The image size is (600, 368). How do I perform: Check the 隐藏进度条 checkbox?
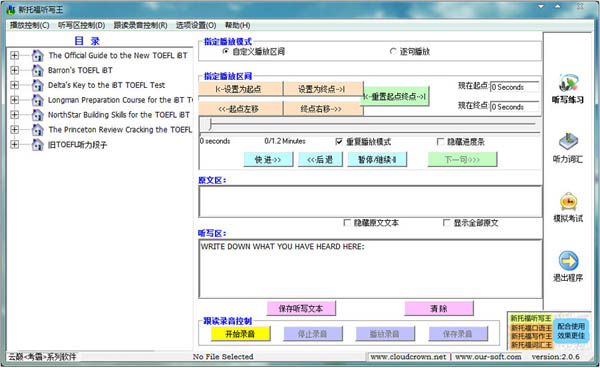pos(440,142)
